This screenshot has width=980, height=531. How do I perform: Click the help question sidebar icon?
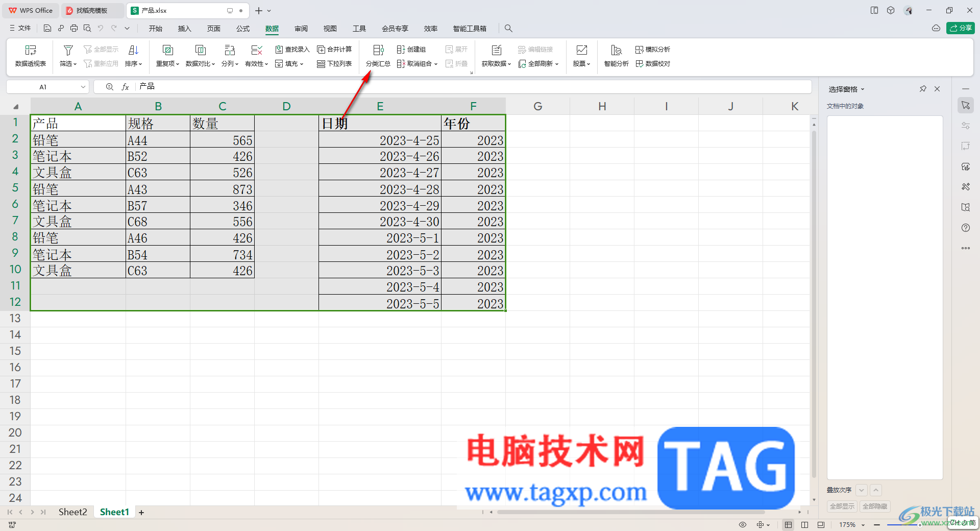966,228
